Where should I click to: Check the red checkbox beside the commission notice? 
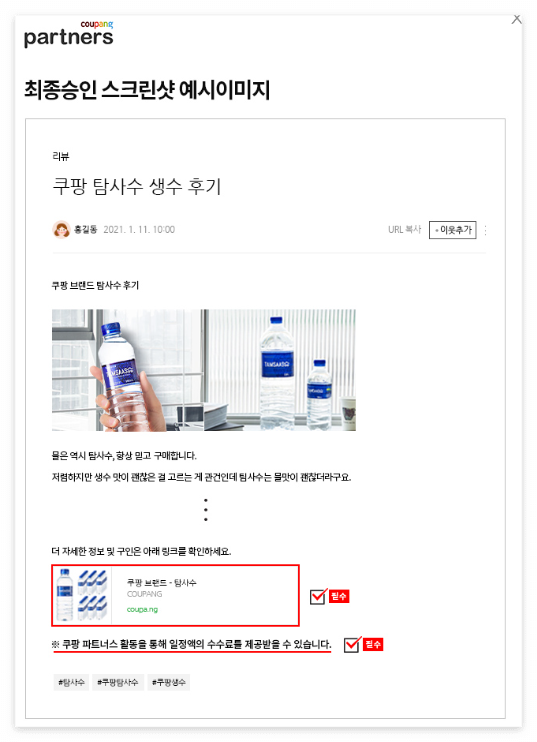(352, 644)
